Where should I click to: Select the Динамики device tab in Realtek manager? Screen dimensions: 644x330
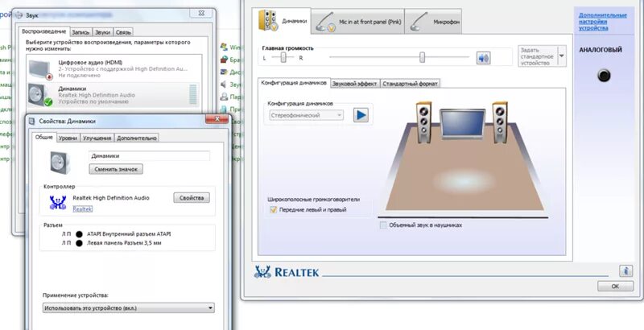pyautogui.click(x=281, y=20)
